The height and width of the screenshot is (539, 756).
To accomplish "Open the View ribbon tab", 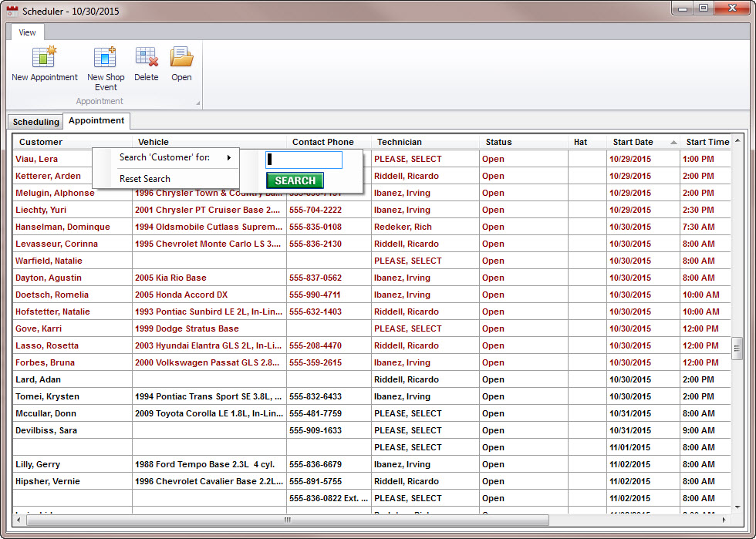I will (x=27, y=32).
